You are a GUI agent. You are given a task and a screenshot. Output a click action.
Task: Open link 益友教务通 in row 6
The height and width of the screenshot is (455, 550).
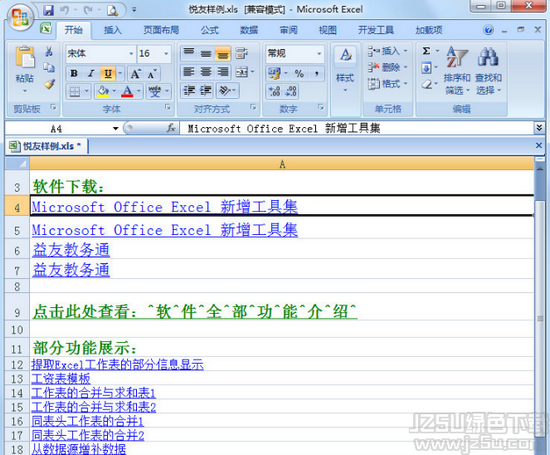(71, 250)
